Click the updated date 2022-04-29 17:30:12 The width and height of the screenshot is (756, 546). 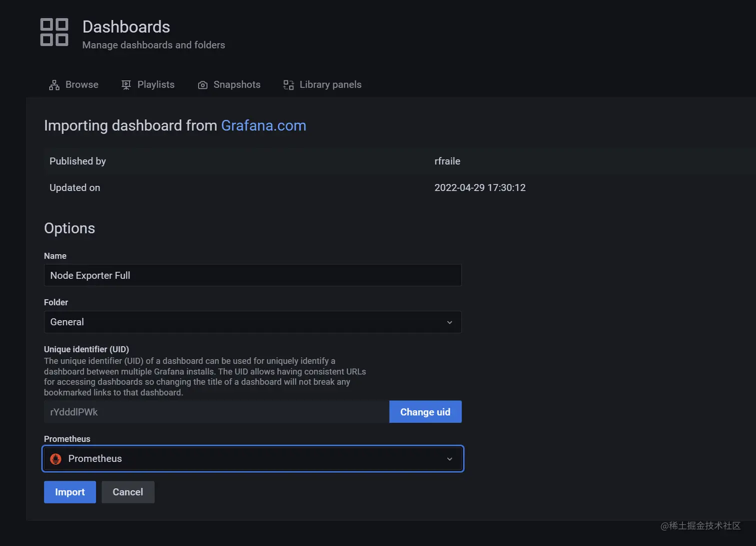coord(480,188)
